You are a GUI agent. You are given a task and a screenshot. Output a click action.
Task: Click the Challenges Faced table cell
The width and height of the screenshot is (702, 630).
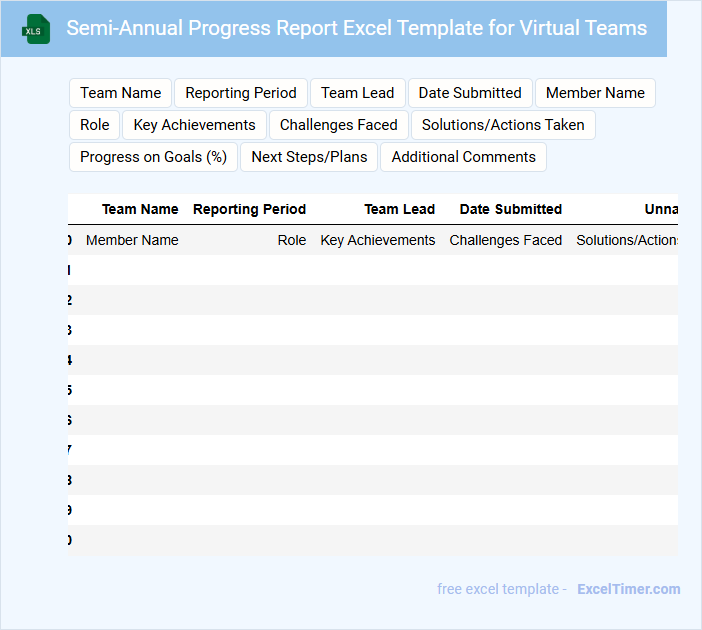505,240
